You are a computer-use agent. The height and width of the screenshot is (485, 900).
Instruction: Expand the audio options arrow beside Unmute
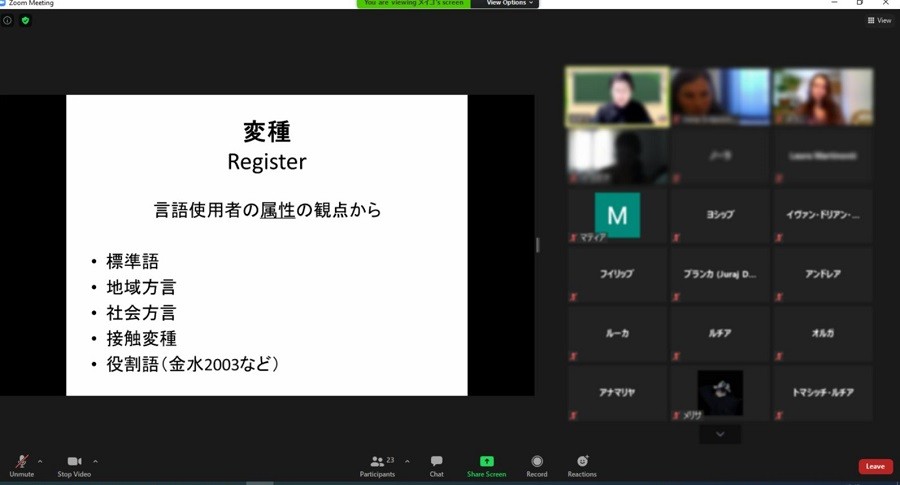[x=40, y=461]
